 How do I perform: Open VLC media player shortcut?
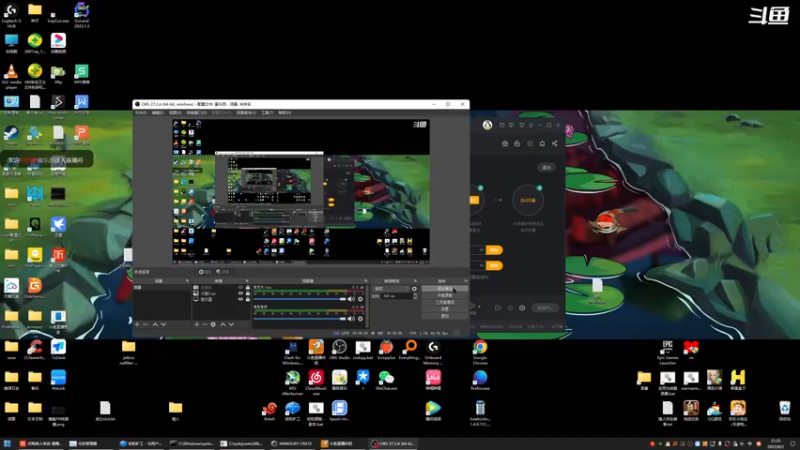coord(11,77)
